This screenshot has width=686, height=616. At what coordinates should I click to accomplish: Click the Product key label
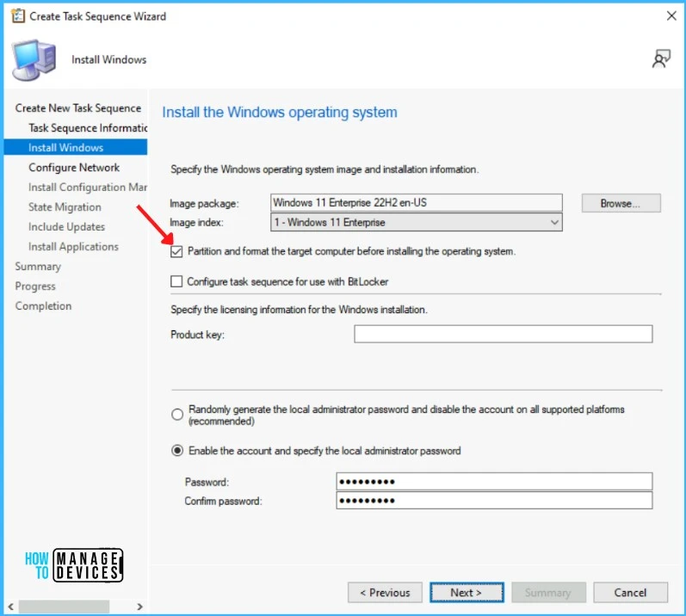coord(197,335)
